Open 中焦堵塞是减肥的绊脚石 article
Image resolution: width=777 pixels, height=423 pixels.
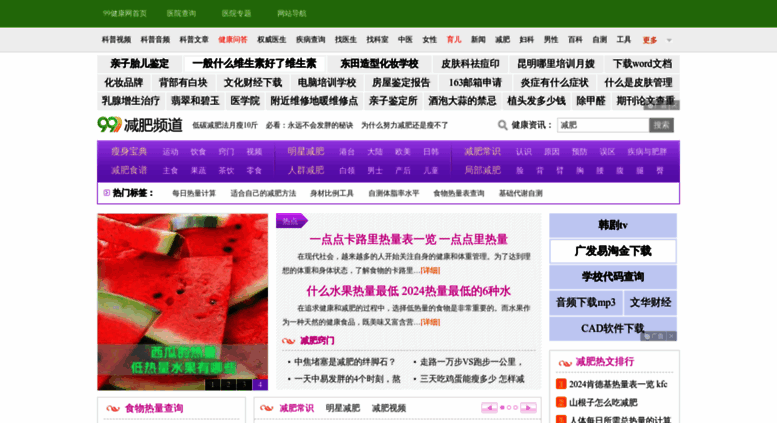344,362
